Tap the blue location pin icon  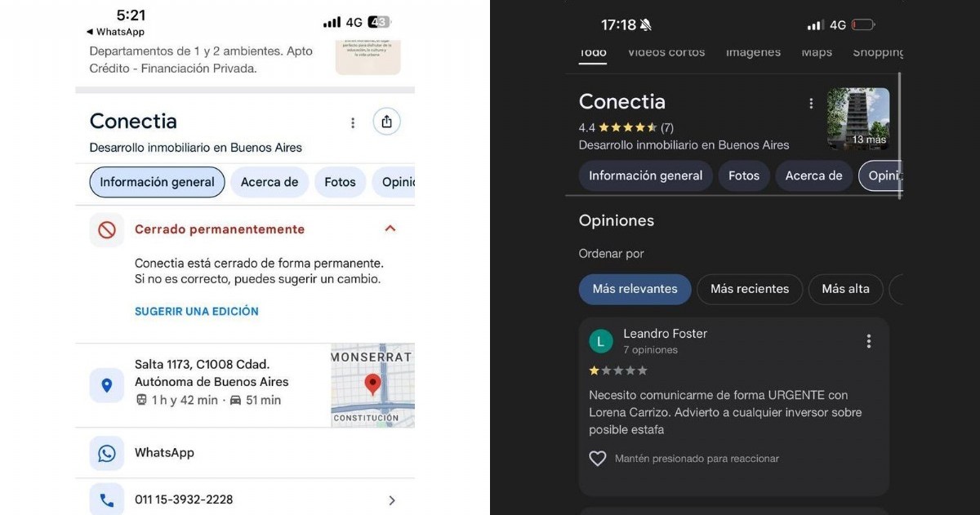(x=107, y=385)
